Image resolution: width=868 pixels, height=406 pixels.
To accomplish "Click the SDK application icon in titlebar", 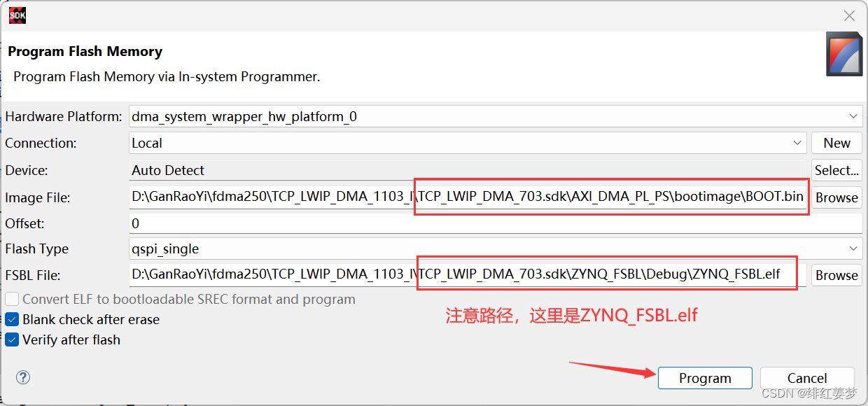I will pyautogui.click(x=17, y=15).
